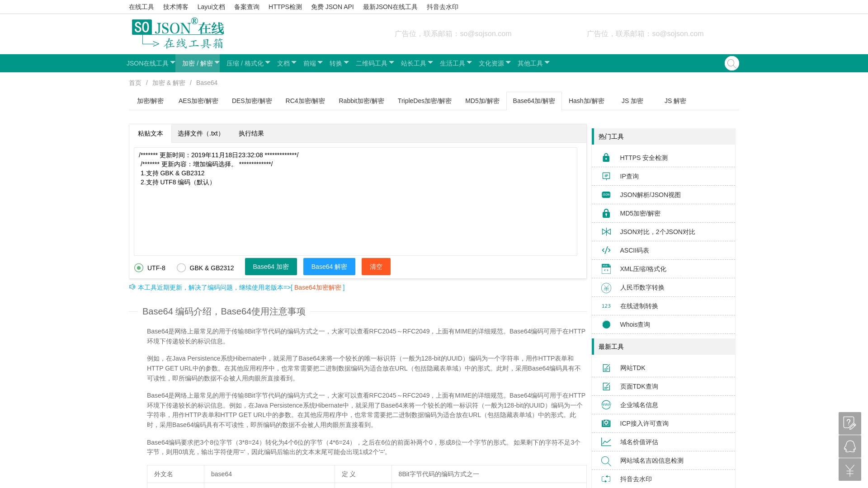
Task: Click the yen donation floating icon
Action: tap(849, 469)
